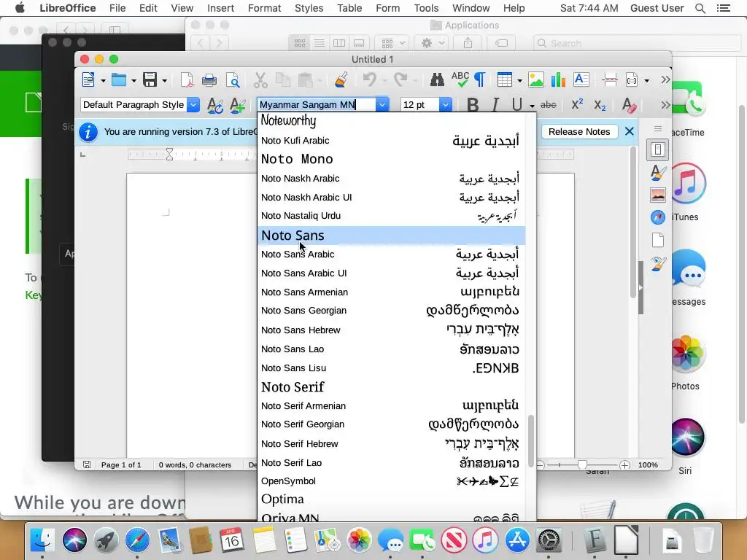747x560 pixels.
Task: Open sidebar settings hamburger menu
Action: 658,128
